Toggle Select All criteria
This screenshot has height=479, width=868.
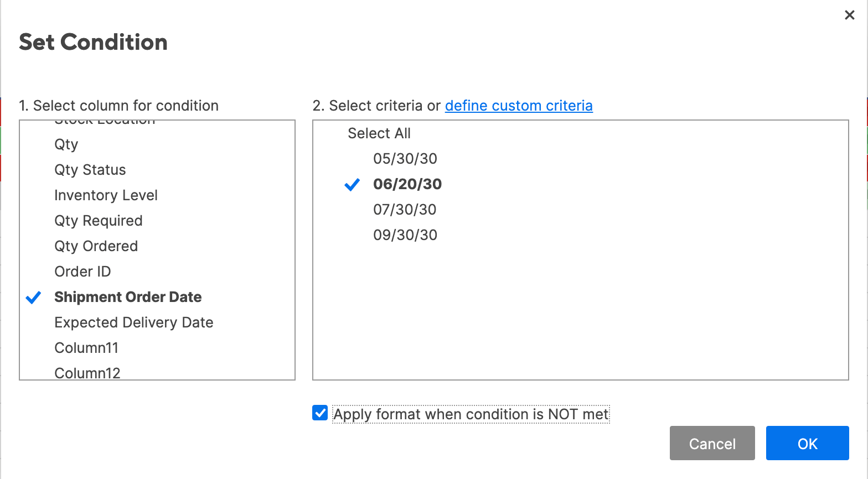coord(379,133)
